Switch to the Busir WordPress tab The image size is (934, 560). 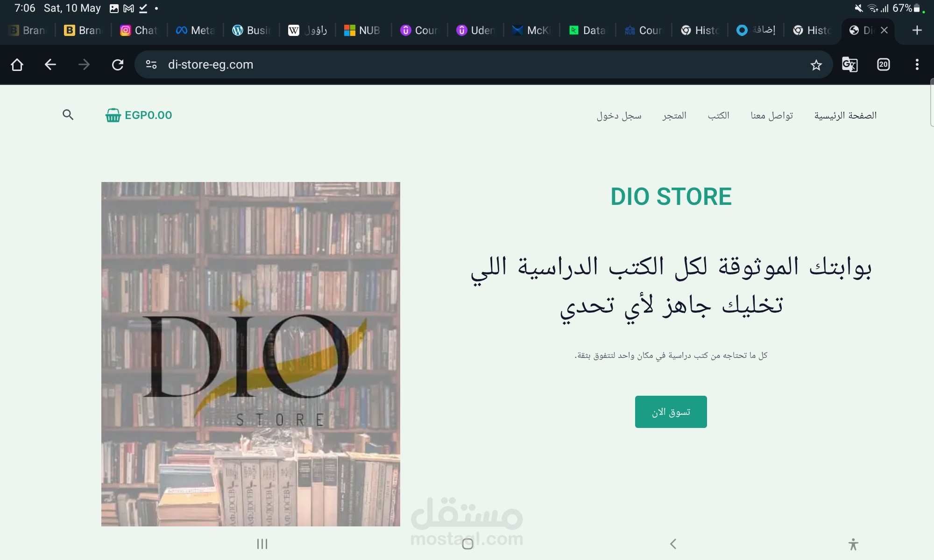coord(251,30)
